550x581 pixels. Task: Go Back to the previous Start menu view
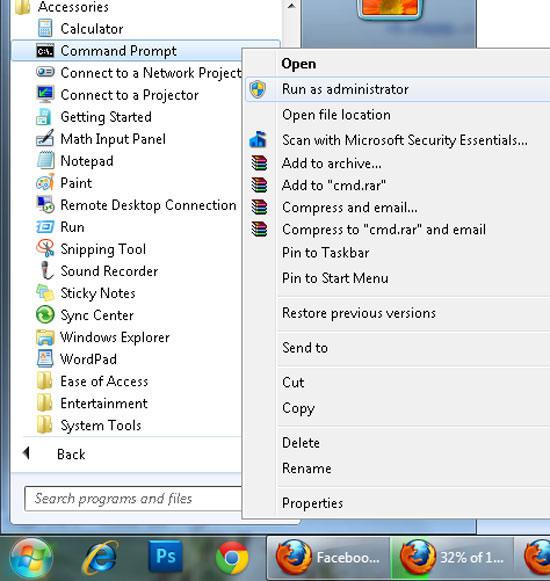(54, 454)
